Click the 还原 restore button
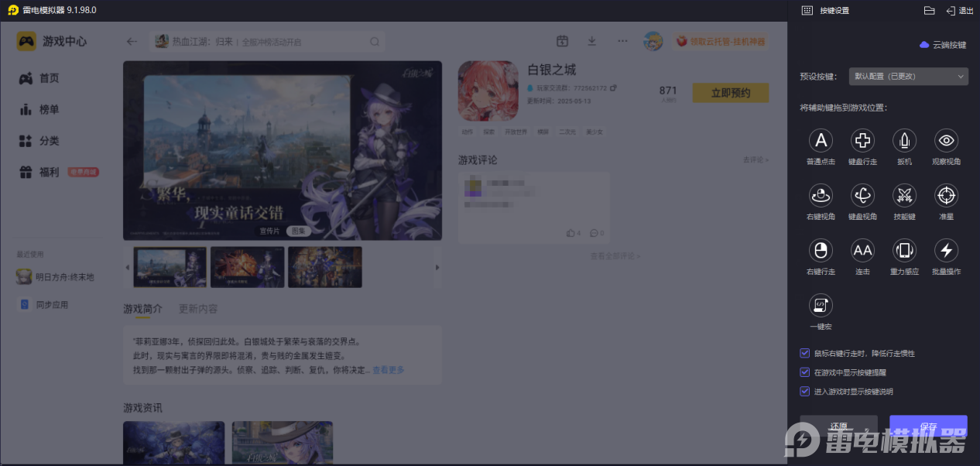 838,427
